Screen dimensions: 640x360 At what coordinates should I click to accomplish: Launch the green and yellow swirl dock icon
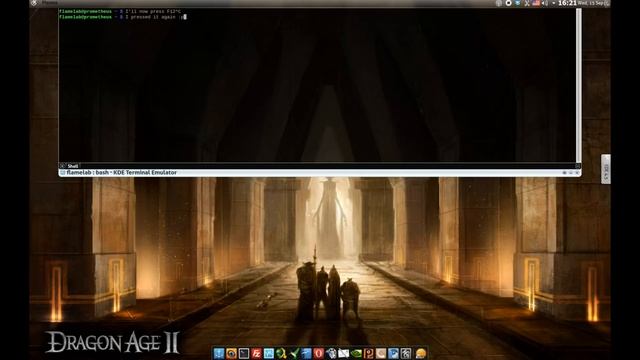tap(281, 353)
